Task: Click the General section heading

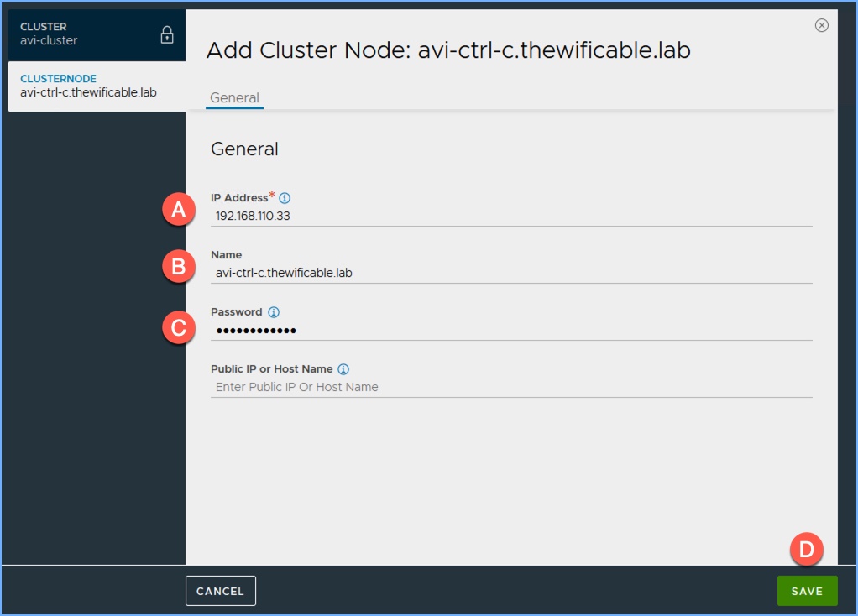Action: click(x=244, y=149)
